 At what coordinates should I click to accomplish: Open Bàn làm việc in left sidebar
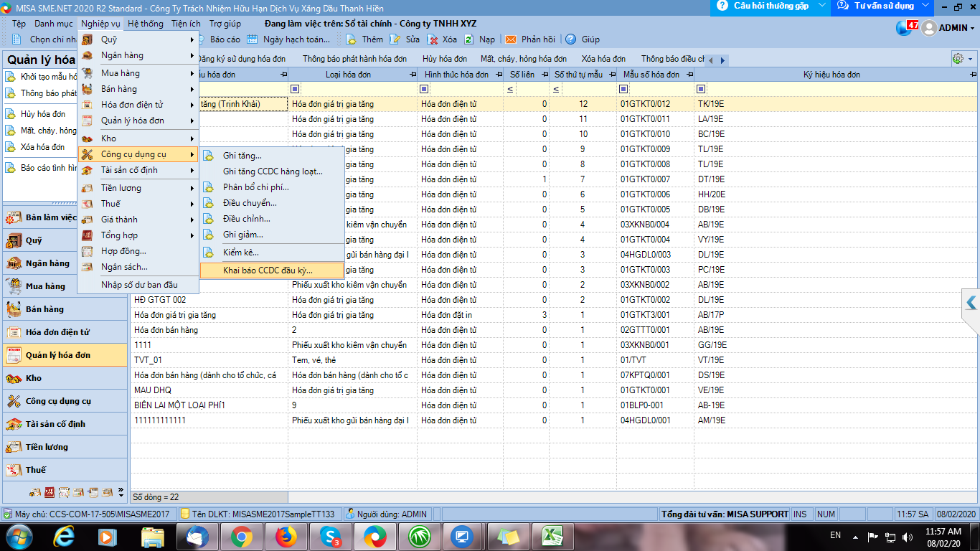point(65,217)
